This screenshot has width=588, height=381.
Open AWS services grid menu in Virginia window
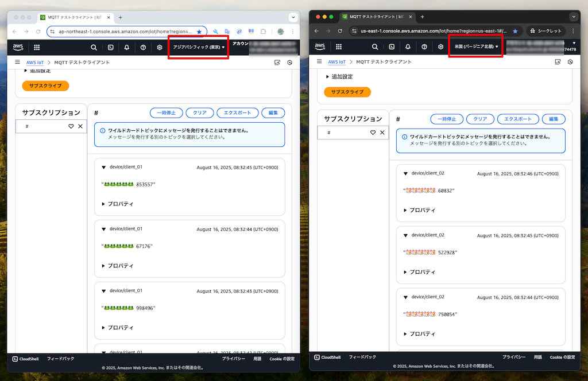[339, 46]
